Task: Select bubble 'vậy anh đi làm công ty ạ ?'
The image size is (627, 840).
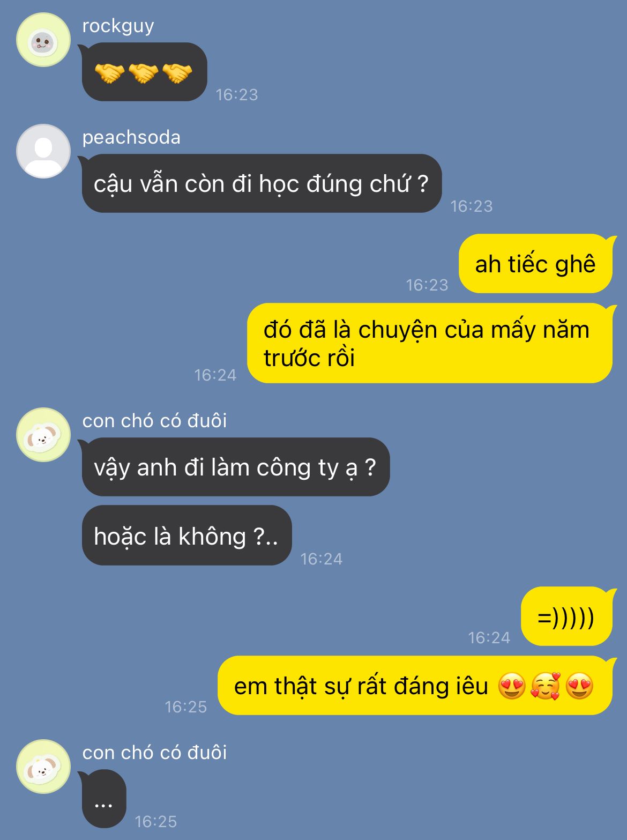Action: pos(235,467)
